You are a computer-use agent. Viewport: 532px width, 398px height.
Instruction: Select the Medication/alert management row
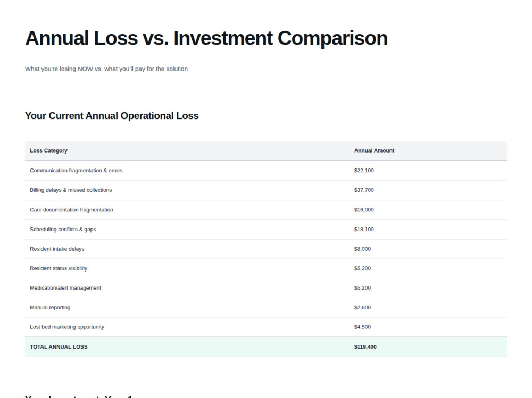click(266, 288)
